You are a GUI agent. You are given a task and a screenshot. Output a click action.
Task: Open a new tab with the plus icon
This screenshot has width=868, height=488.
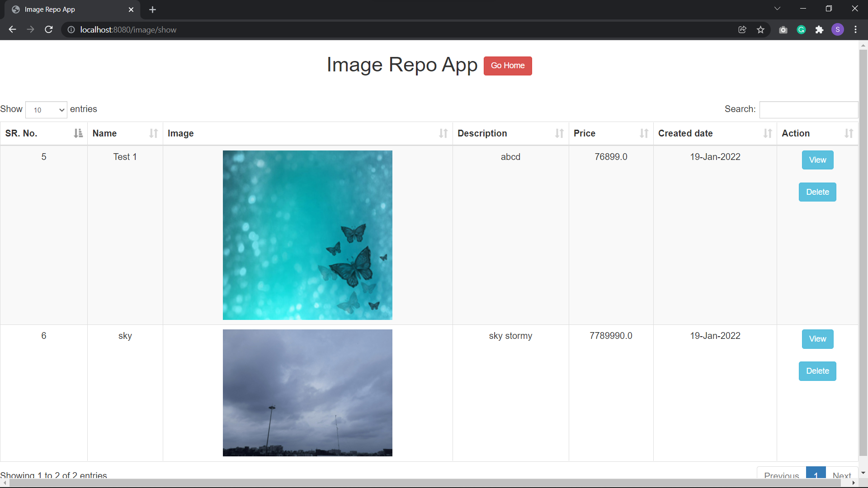pyautogui.click(x=152, y=9)
